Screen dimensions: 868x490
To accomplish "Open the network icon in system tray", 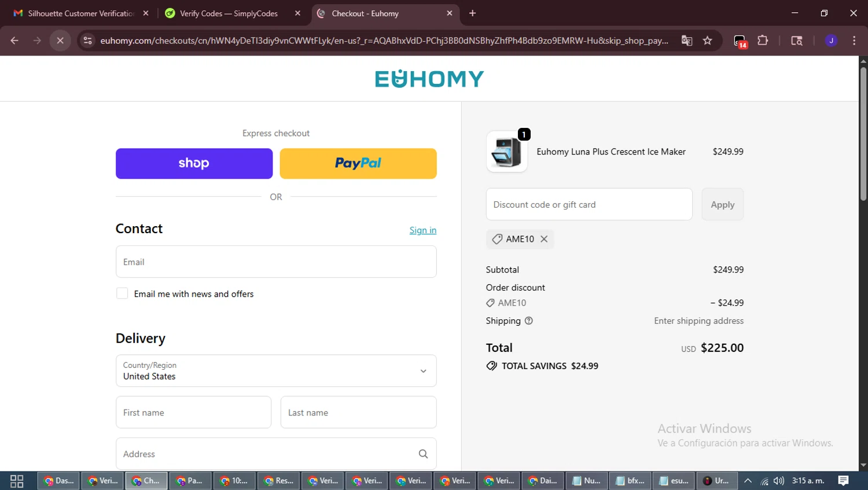I will click(764, 481).
